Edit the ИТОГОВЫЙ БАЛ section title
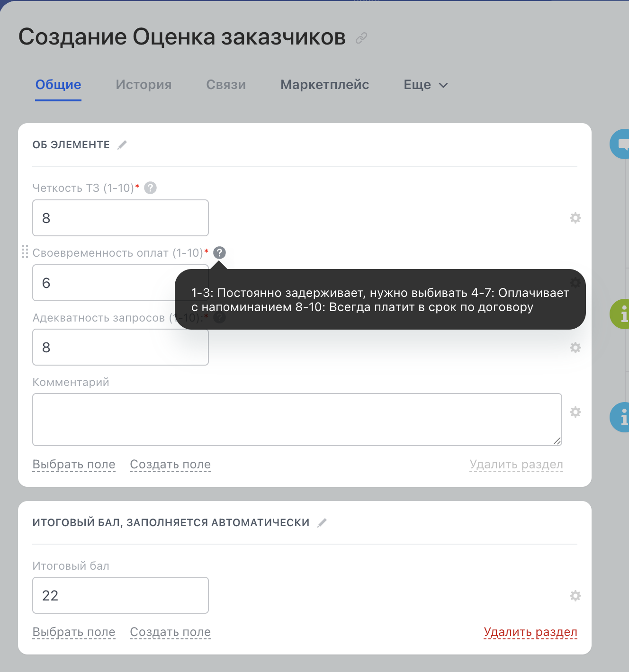The image size is (629, 672). [x=322, y=523]
